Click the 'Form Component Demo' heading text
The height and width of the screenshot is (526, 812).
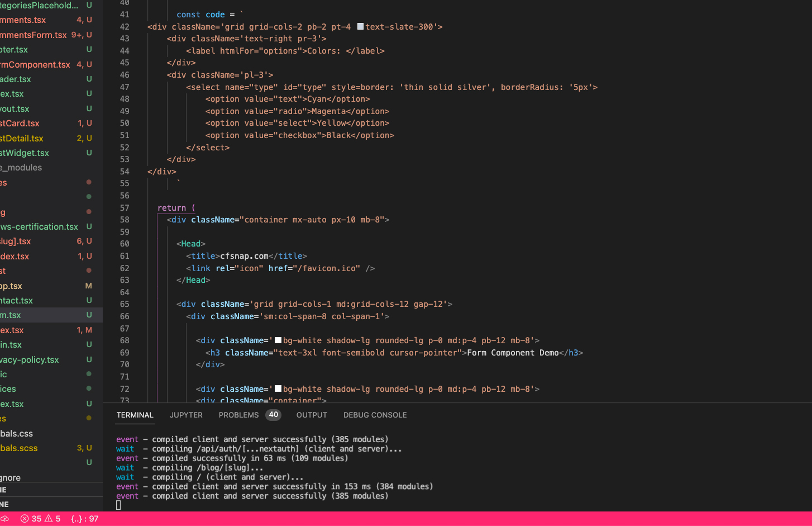tap(513, 352)
